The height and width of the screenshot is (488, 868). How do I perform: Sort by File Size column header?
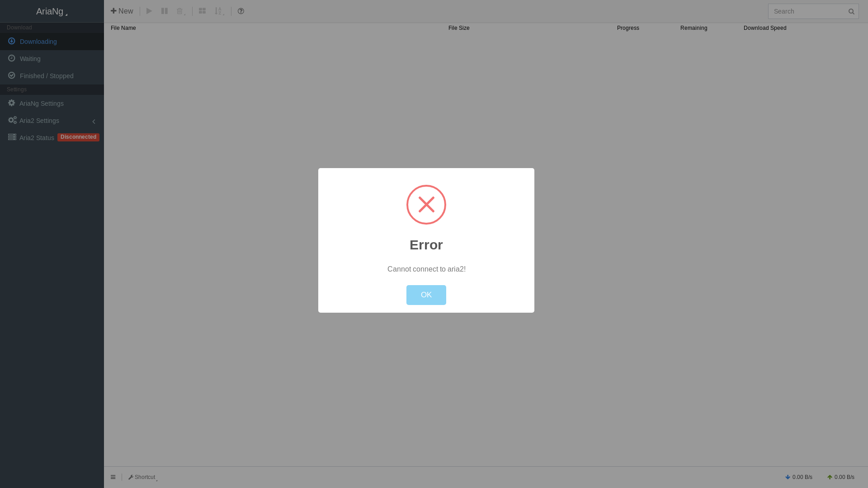coord(459,28)
